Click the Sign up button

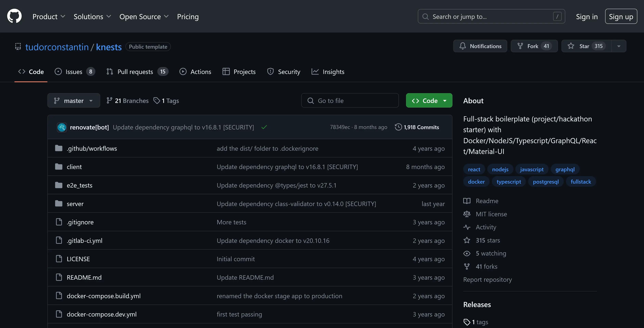point(621,16)
